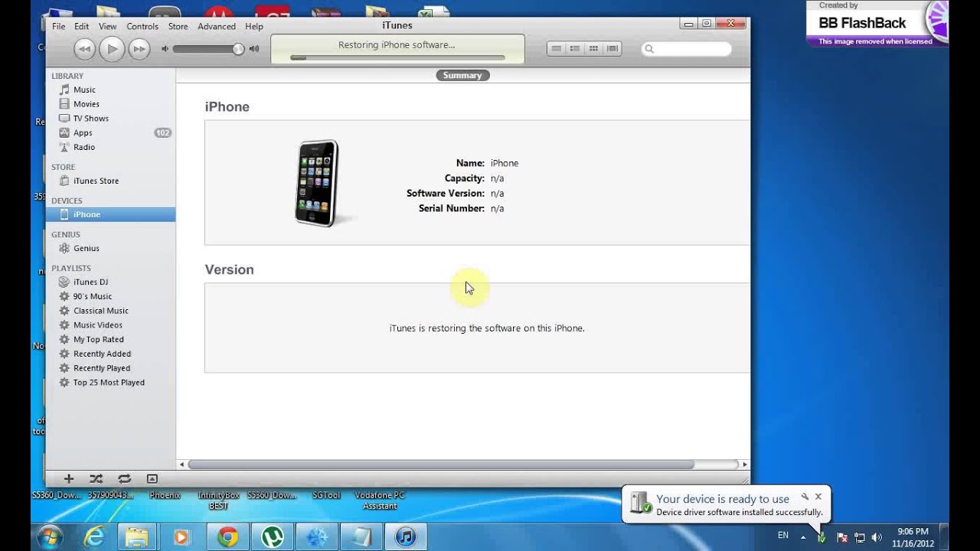Toggle shuffle at the bottom of iTunes
The width and height of the screenshot is (980, 551).
pos(96,479)
